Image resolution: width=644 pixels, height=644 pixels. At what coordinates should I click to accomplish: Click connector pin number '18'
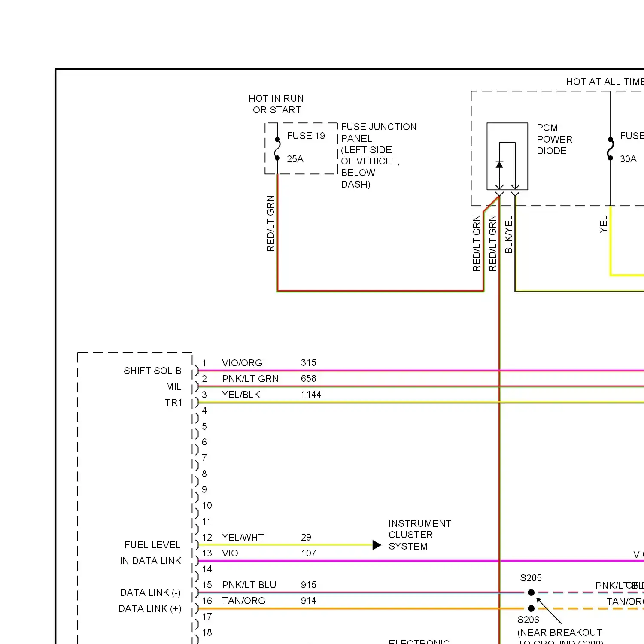pyautogui.click(x=207, y=632)
